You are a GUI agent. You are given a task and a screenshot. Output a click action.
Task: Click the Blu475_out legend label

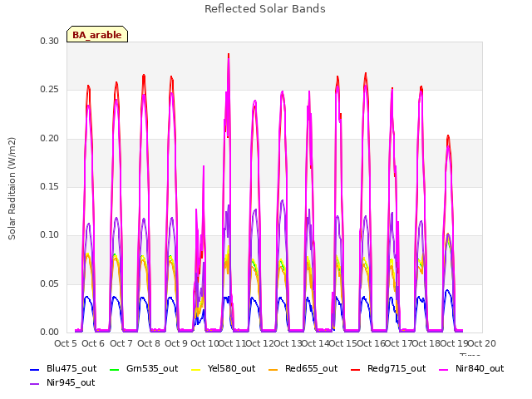point(71,368)
